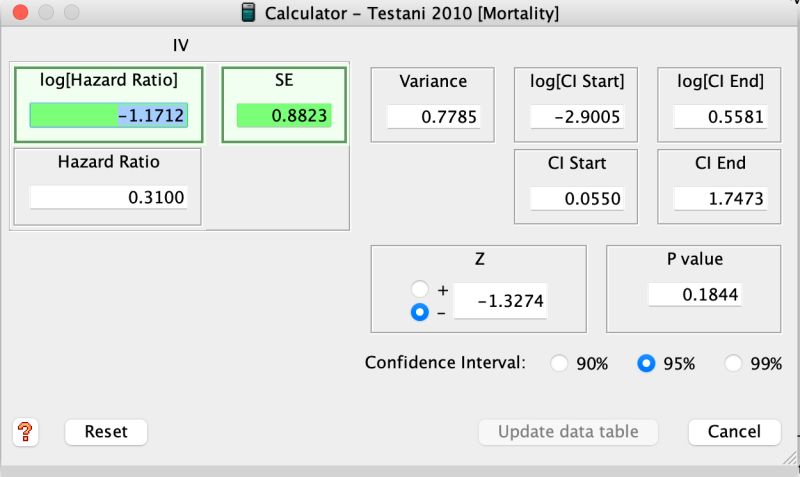This screenshot has width=800, height=477.
Task: Click the Z value field -1.3274
Action: point(501,301)
